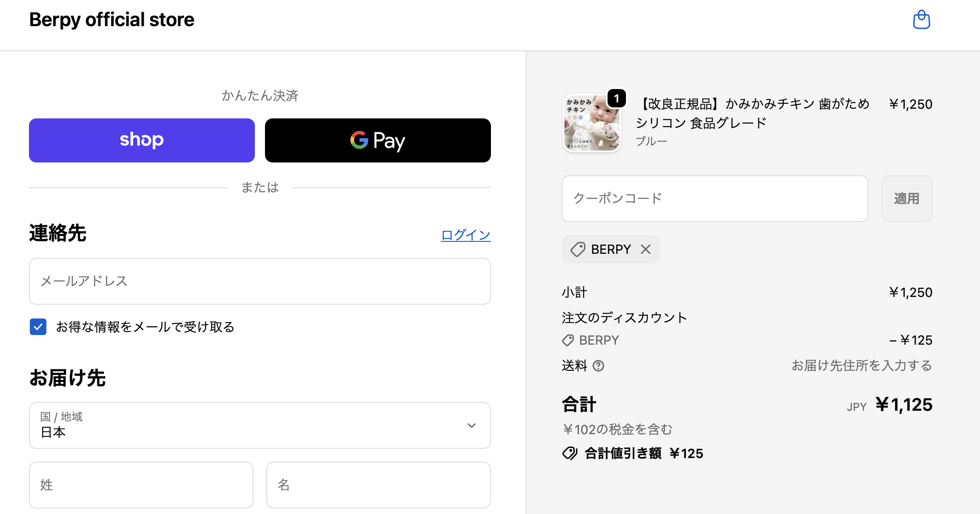Screen dimensions: 980x514
Task: Click the total savings tag icon
Action: (570, 453)
